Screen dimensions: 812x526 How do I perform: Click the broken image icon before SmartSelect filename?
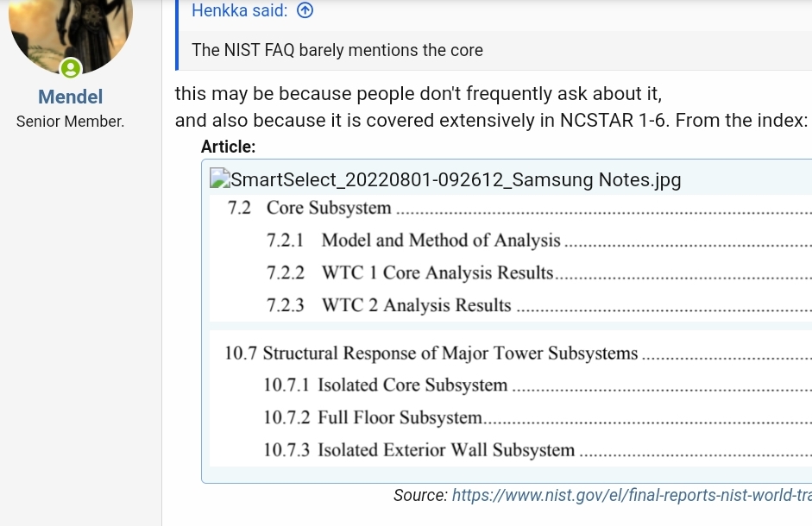(x=220, y=178)
